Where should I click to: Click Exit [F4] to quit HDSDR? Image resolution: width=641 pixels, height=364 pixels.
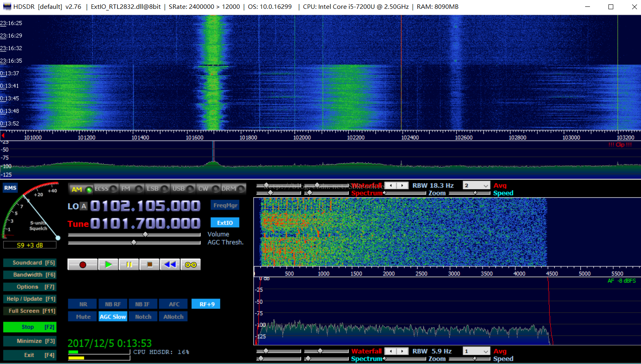point(30,355)
